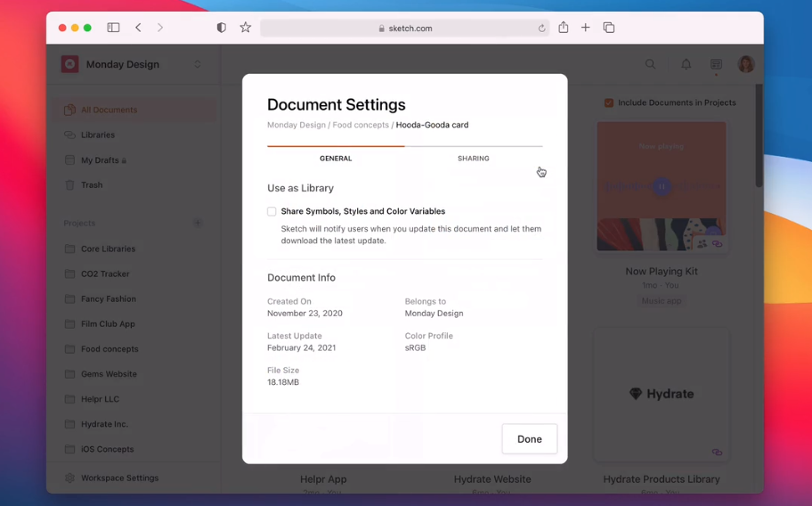
Task: Click Monday Design in the breadcrumb
Action: click(x=296, y=125)
